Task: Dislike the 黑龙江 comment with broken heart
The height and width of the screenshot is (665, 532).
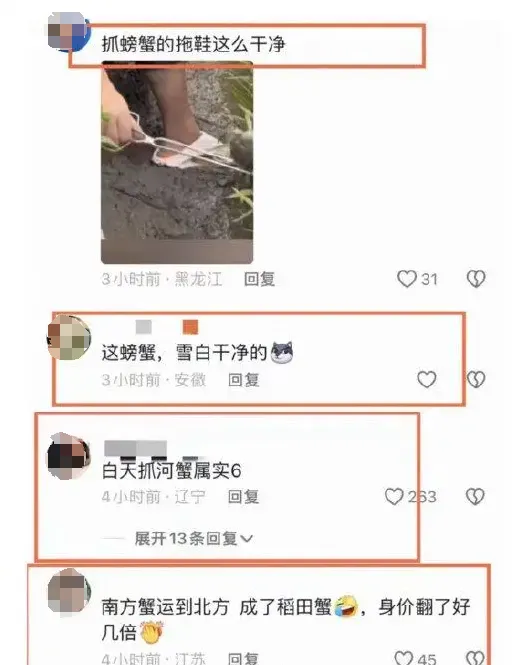Action: coord(476,279)
